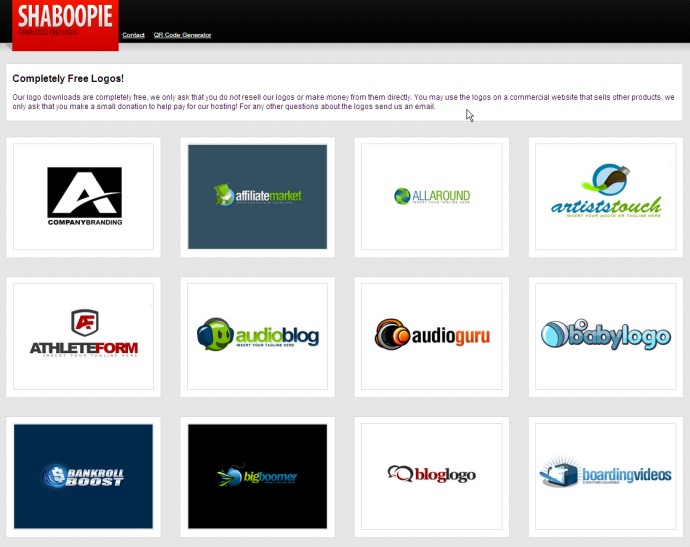Viewport: 690px width, 547px height.
Task: Open the babylogo thumbnail
Action: click(x=606, y=337)
